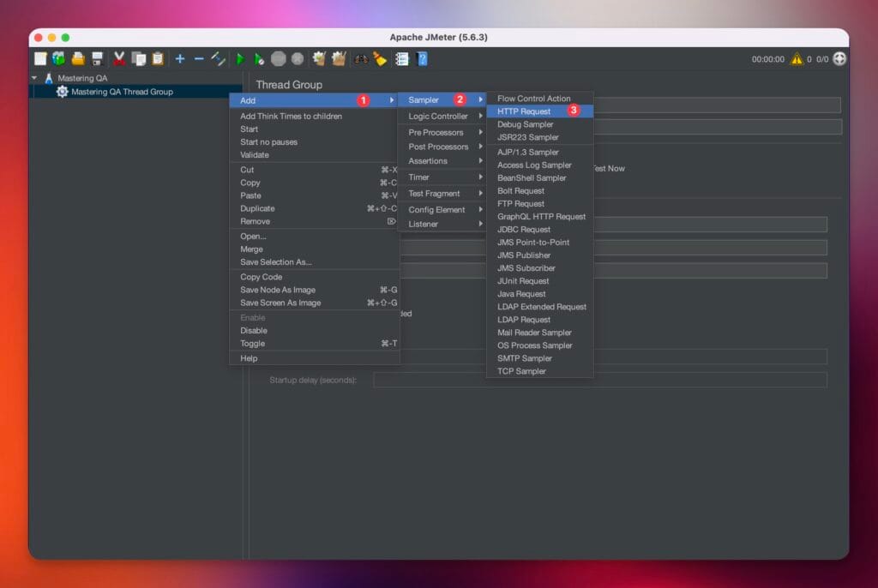Choose HTTP Request sampler

tap(540, 111)
